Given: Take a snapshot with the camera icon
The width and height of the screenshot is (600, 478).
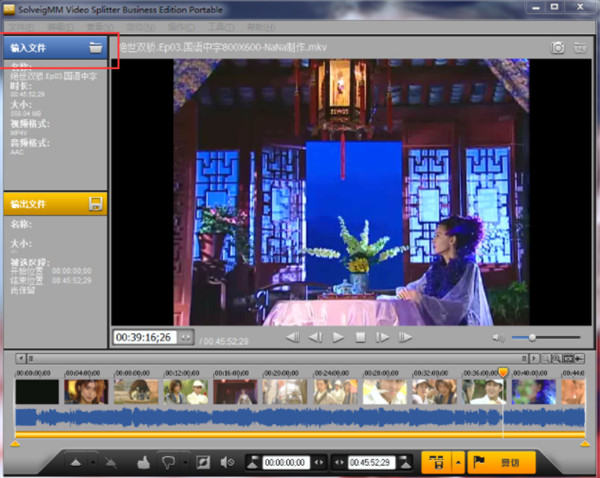Looking at the screenshot, I should (x=558, y=48).
